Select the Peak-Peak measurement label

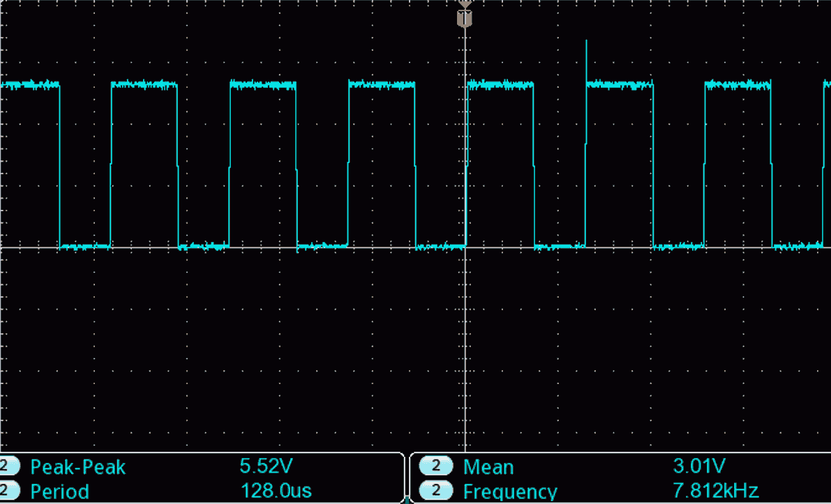pos(78,467)
